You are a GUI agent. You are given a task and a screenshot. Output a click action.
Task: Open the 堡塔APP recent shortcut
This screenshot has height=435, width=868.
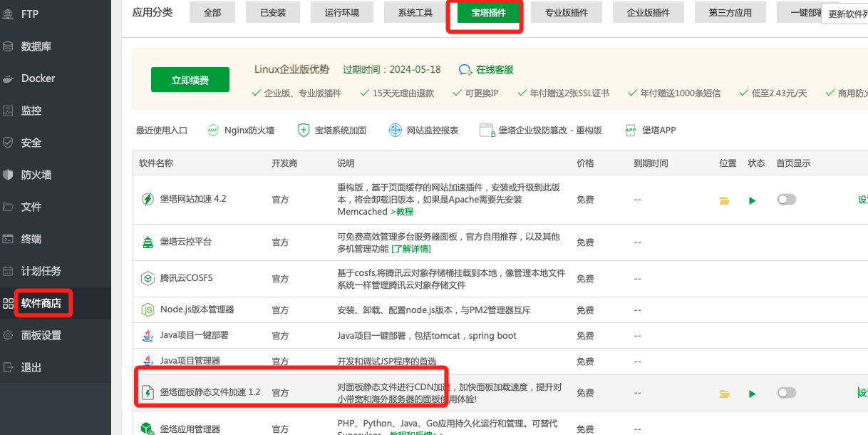650,130
